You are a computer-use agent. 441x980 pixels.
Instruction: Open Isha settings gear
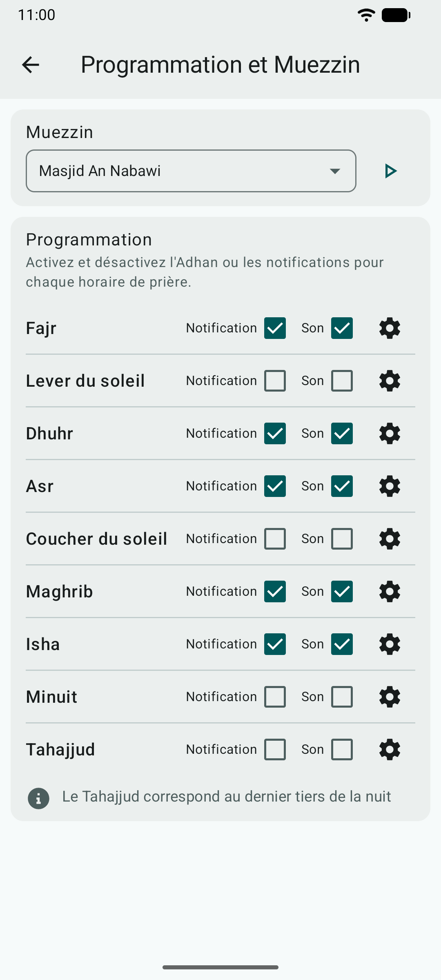pos(390,644)
